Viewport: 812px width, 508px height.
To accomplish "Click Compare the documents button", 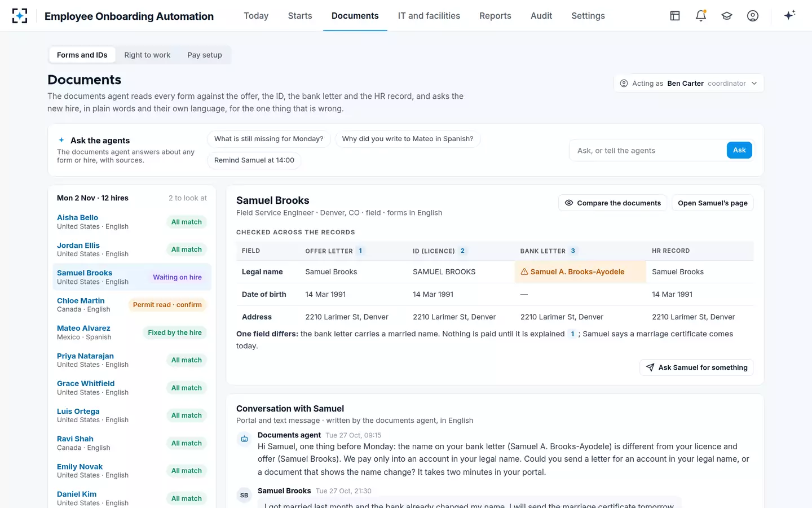I will coord(613,203).
